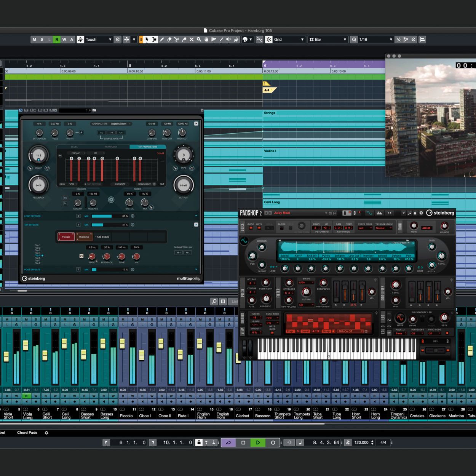Toggle global Solo S button in toolbar
The width and height of the screenshot is (476, 476).
42,40
